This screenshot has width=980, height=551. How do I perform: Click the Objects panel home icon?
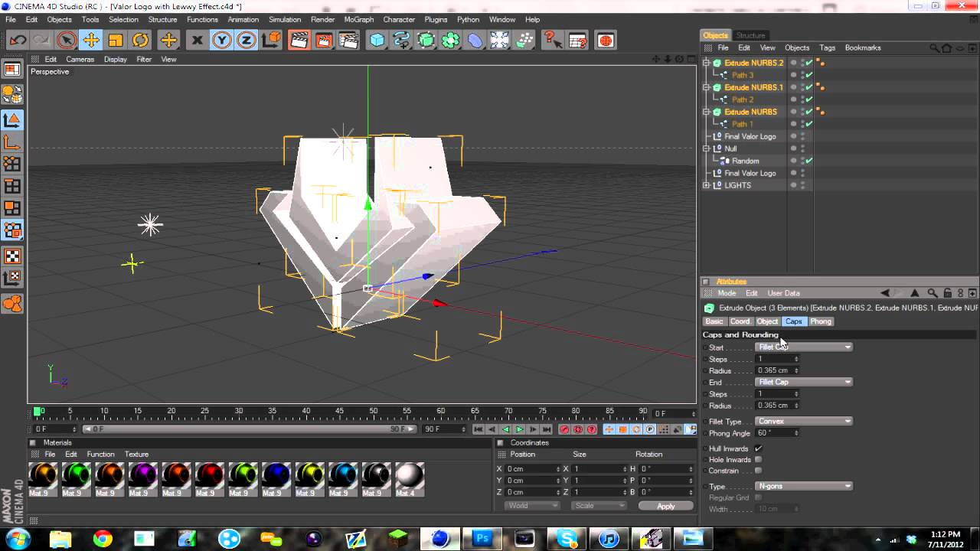(947, 47)
